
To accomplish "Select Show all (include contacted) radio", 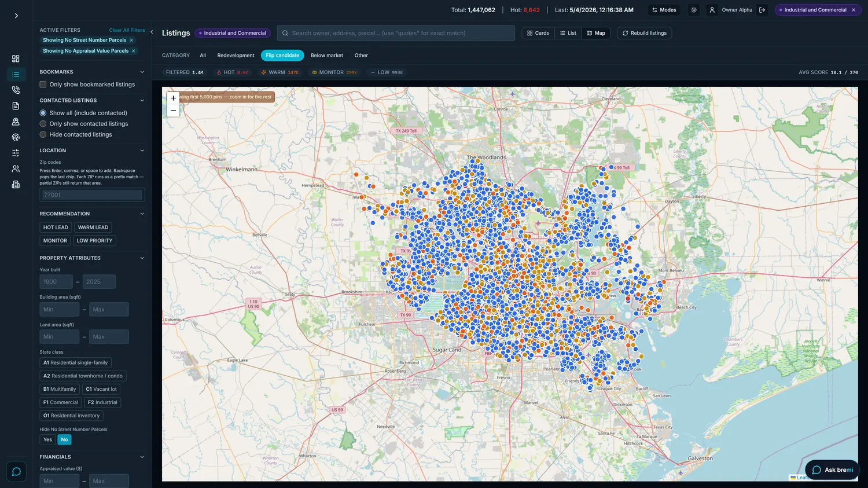I will pos(43,113).
